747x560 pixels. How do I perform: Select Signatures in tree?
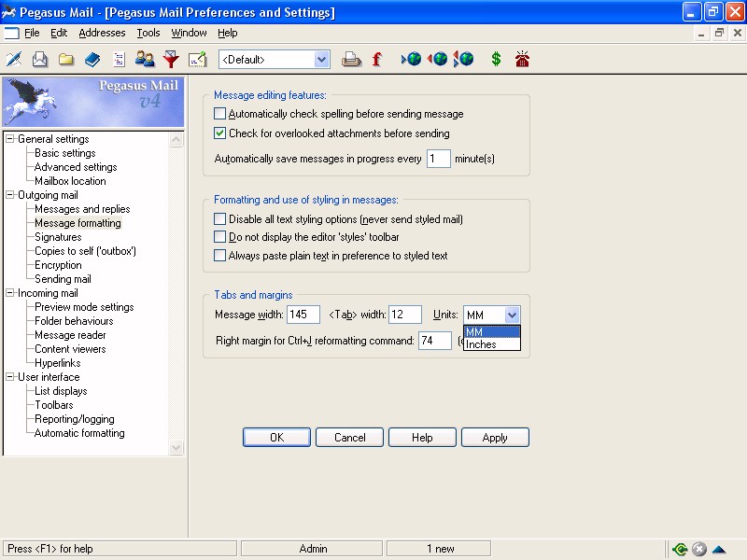[58, 237]
